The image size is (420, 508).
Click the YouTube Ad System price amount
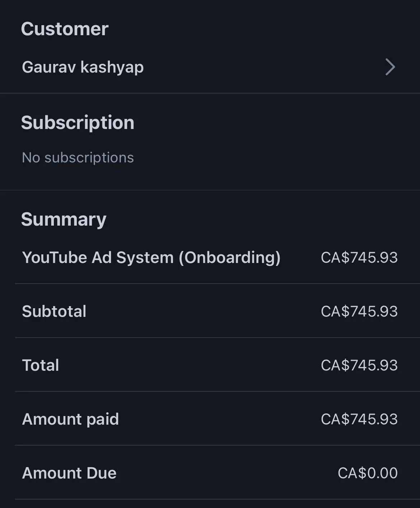pos(359,258)
